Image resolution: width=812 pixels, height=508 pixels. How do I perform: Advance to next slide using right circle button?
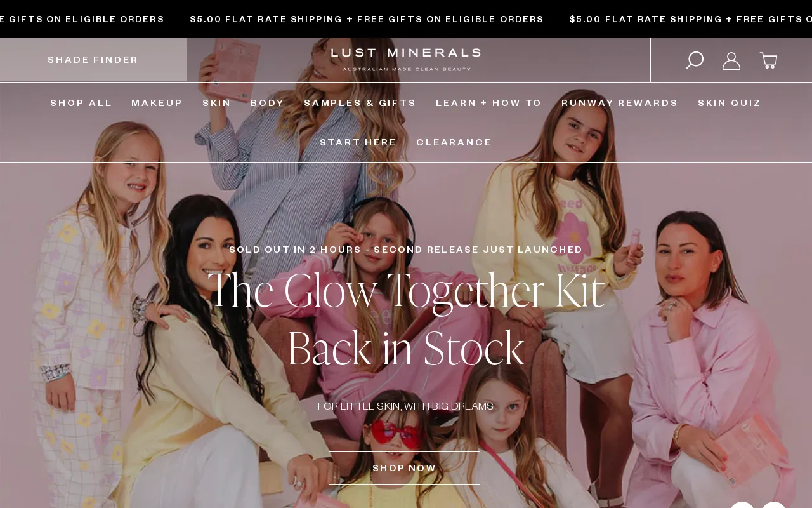click(x=774, y=505)
